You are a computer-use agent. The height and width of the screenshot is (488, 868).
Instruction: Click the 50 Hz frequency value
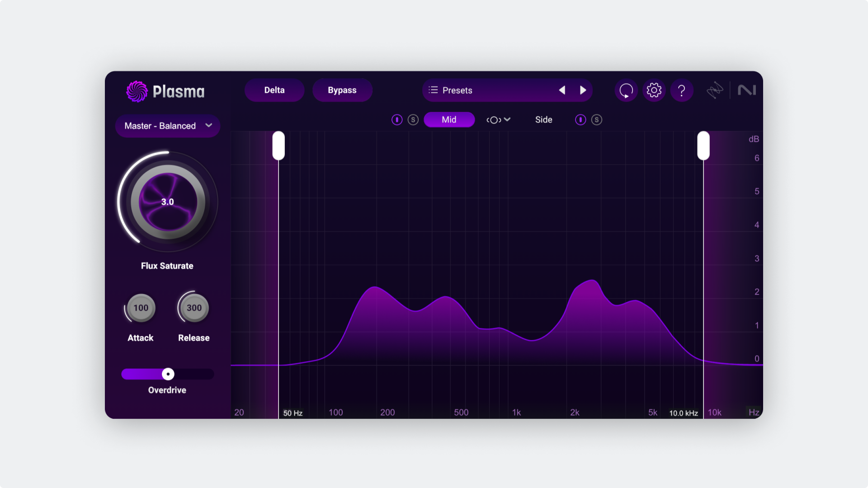point(293,413)
